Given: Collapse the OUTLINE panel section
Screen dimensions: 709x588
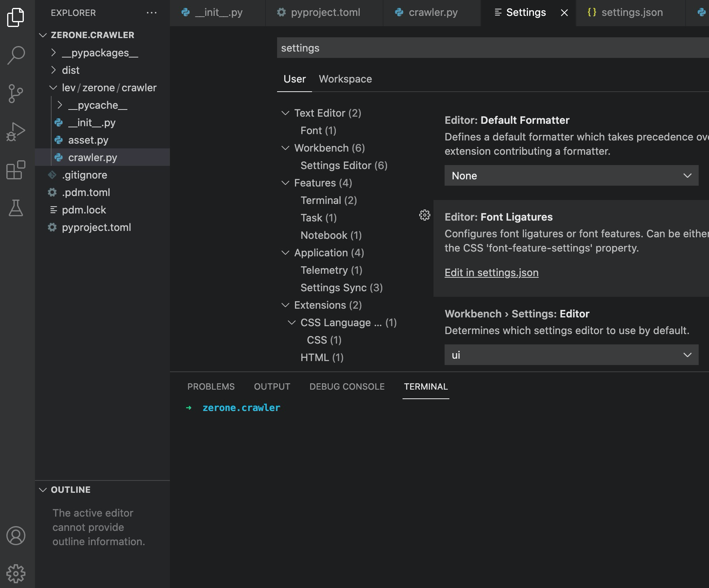Looking at the screenshot, I should [x=43, y=490].
